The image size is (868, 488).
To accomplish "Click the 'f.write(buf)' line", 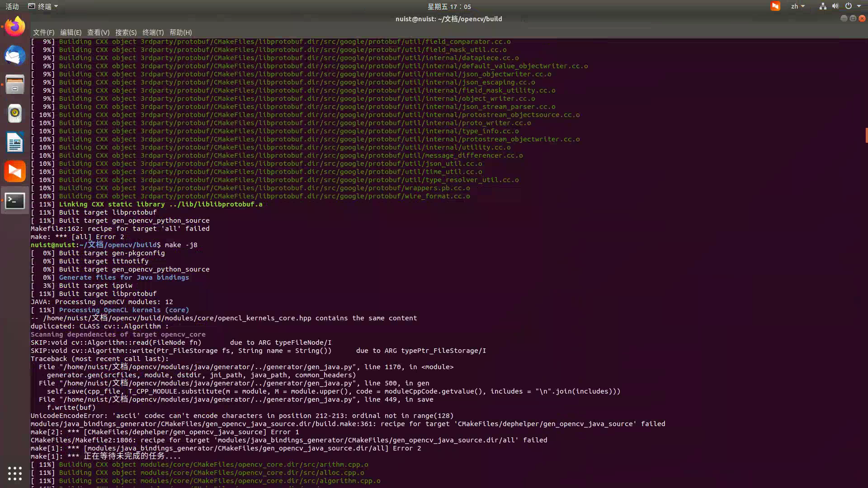I will [x=71, y=408].
